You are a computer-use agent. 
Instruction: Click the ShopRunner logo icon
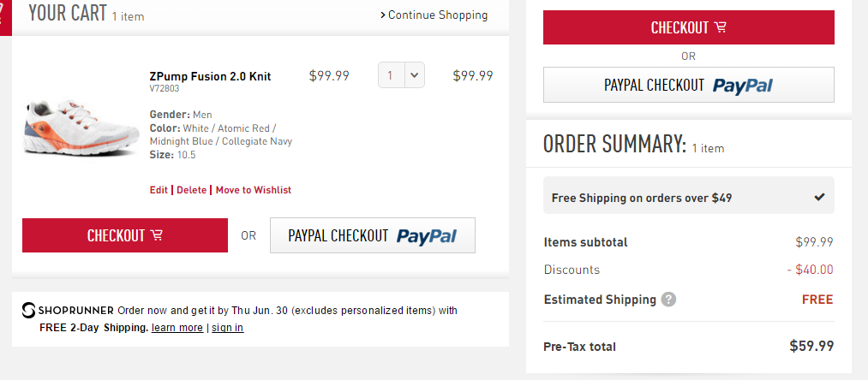[28, 310]
